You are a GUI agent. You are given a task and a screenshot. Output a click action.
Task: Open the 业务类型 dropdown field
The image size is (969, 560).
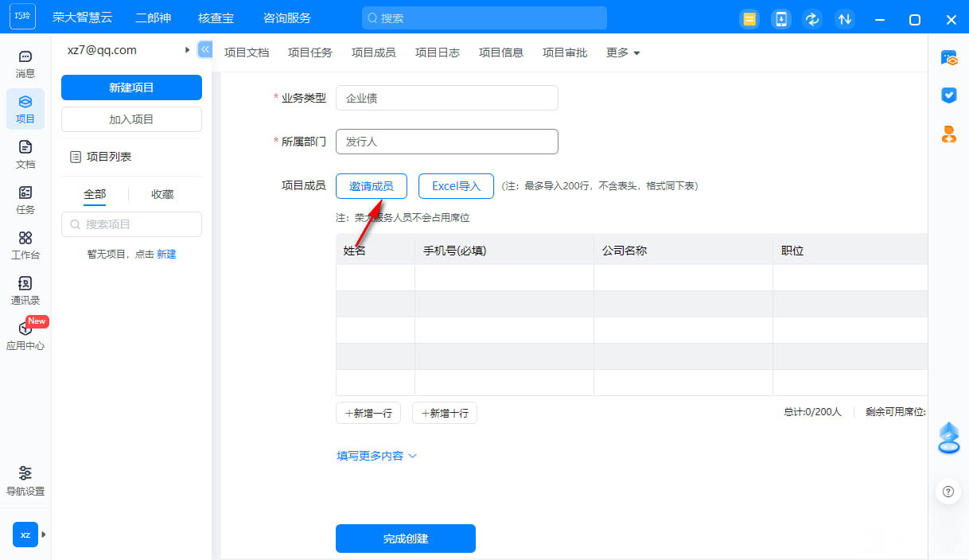(446, 98)
